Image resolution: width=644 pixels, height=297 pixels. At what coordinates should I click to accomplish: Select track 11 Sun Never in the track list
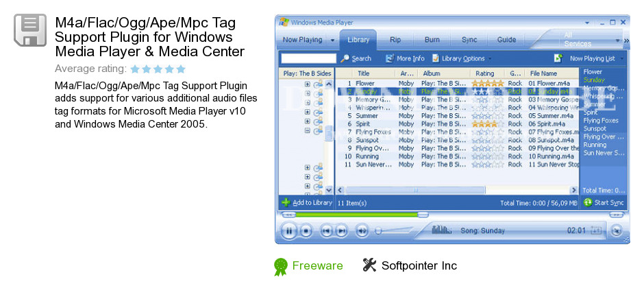(458, 165)
